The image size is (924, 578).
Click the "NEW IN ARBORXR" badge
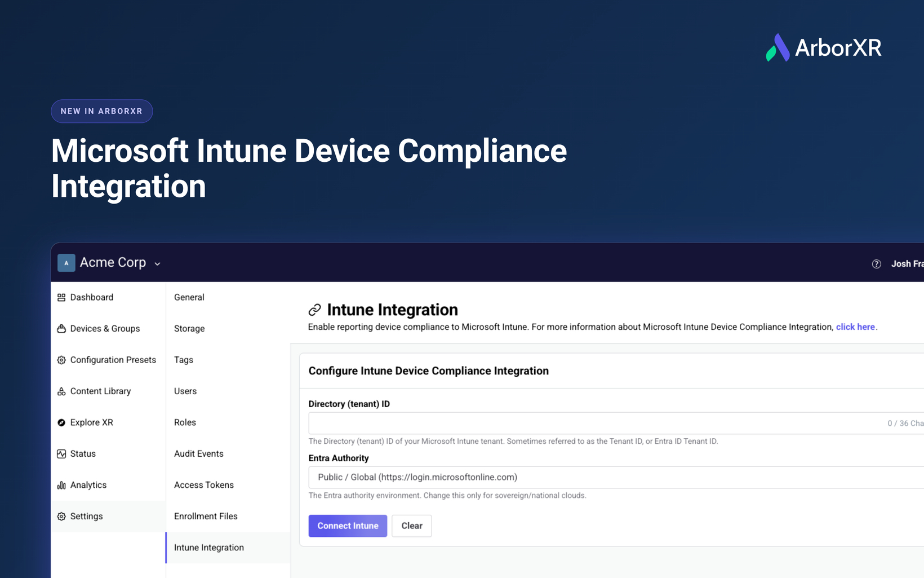[102, 111]
